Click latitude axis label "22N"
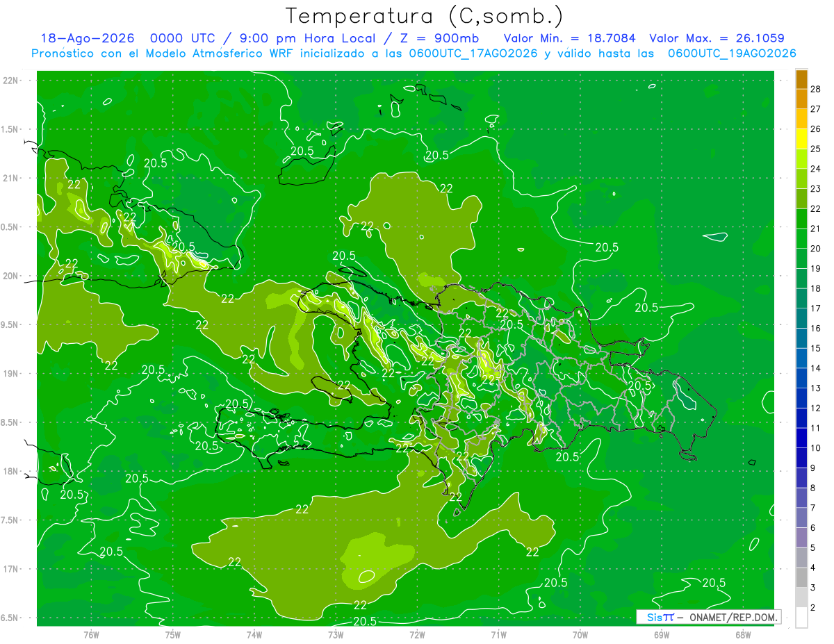The width and height of the screenshot is (834, 644). tap(11, 81)
